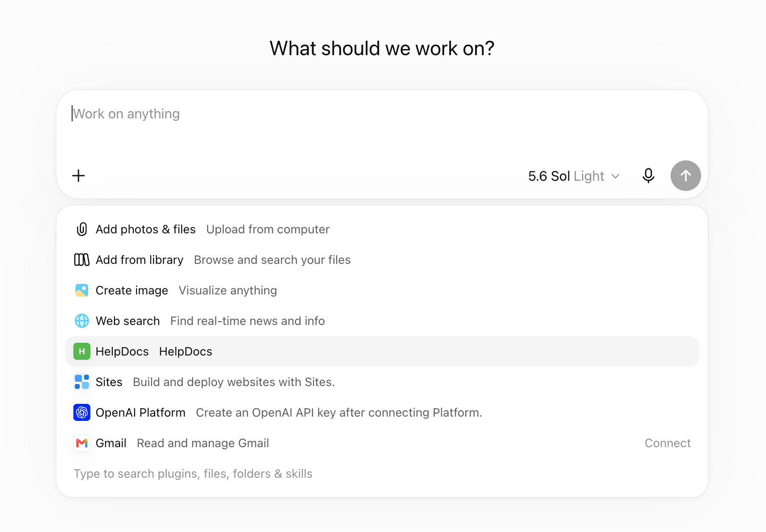The height and width of the screenshot is (532, 766).
Task: Click 'Browse and search your files' text
Action: tap(272, 260)
